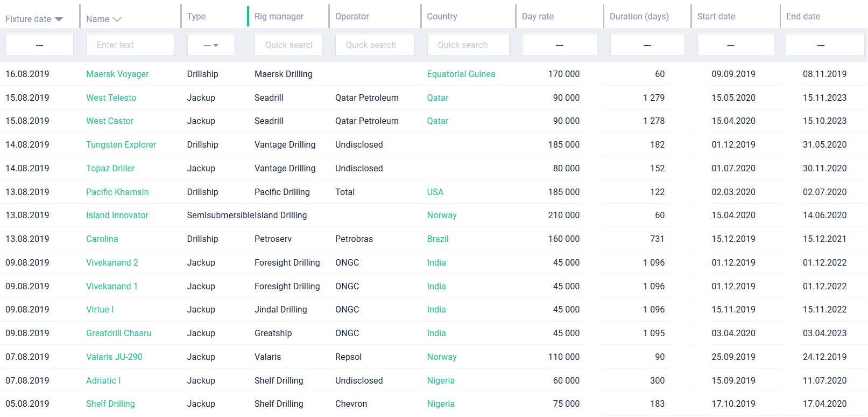This screenshot has height=417, width=868.
Task: Open the West Telesto rig link
Action: point(111,98)
